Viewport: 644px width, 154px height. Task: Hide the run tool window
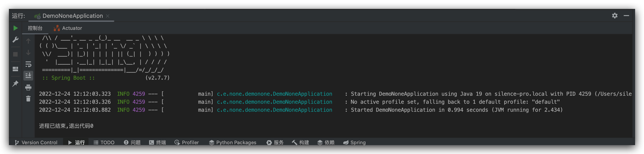pos(626,16)
